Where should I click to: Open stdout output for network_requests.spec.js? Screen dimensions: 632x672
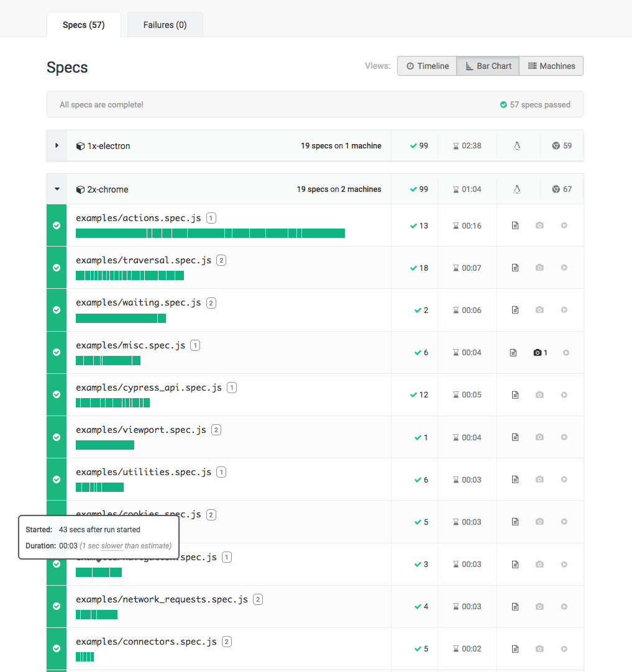point(515,606)
